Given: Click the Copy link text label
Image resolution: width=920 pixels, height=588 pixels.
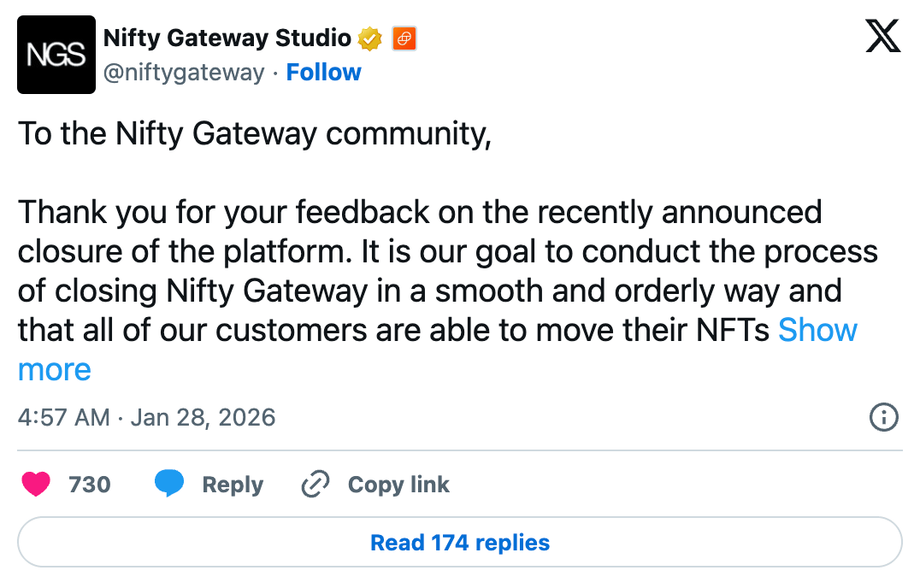Looking at the screenshot, I should click(398, 485).
